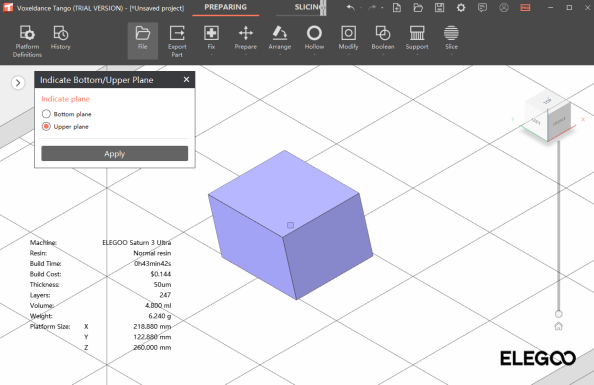Select the Bottom plane radio option
The height and width of the screenshot is (385, 594).
click(x=46, y=114)
